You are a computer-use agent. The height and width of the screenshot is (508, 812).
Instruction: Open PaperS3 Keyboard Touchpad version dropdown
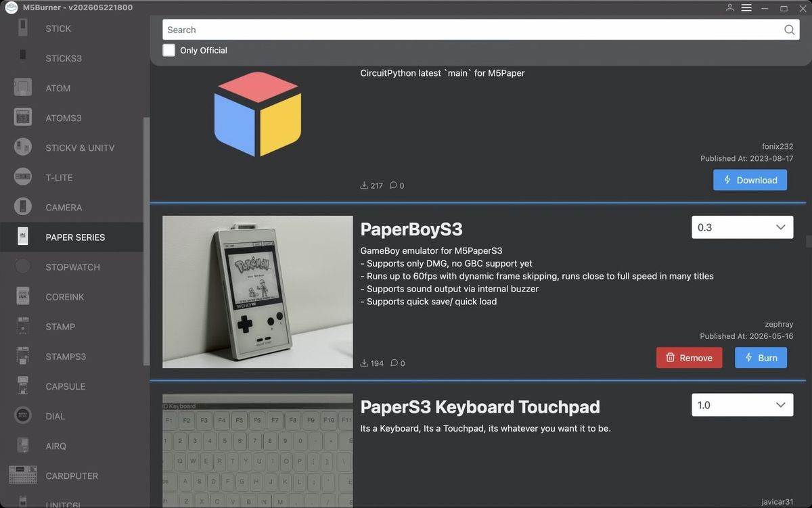click(742, 405)
